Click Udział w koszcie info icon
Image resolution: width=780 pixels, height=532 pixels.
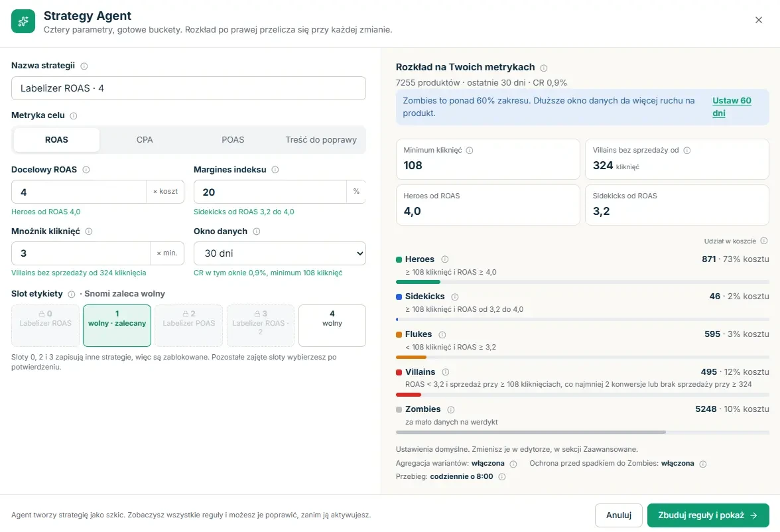[764, 241]
